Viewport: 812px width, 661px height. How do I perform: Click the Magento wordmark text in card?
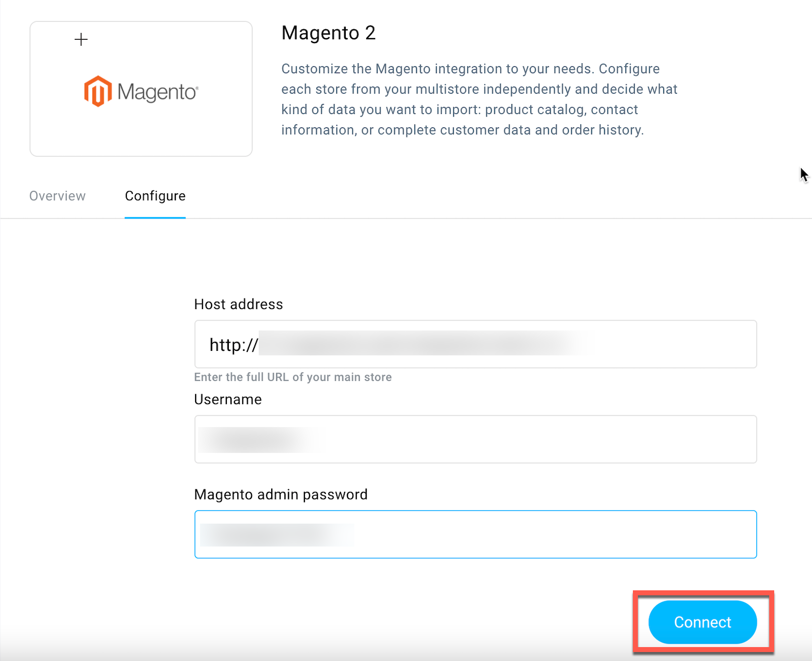point(158,93)
